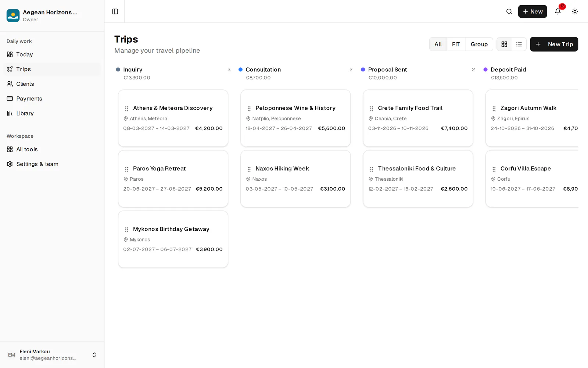Toggle the sidebar collapse icon
The height and width of the screenshot is (368, 588).
115,11
